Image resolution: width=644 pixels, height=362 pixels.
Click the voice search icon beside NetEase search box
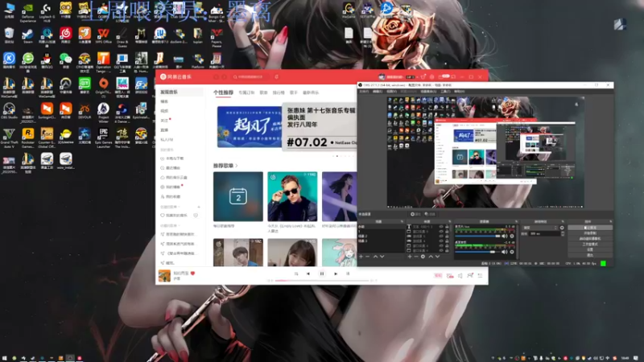click(276, 76)
